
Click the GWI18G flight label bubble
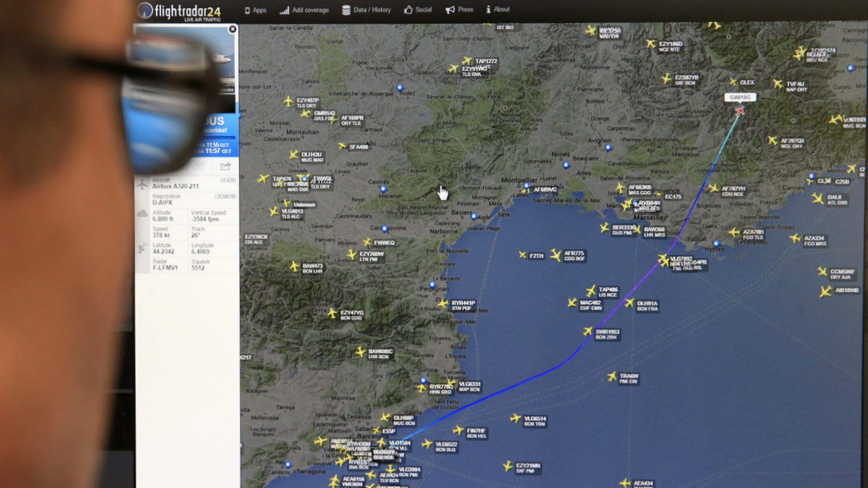coord(740,97)
